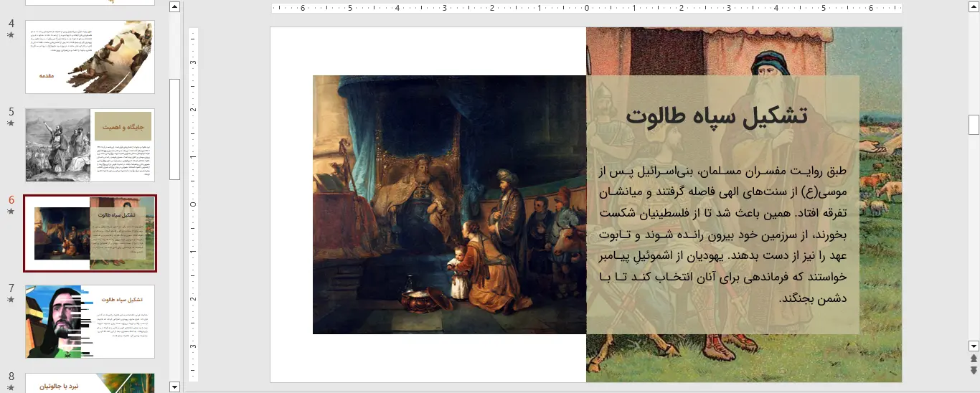Click slide number 6 in the thumbnail panel

pyautogui.click(x=11, y=200)
